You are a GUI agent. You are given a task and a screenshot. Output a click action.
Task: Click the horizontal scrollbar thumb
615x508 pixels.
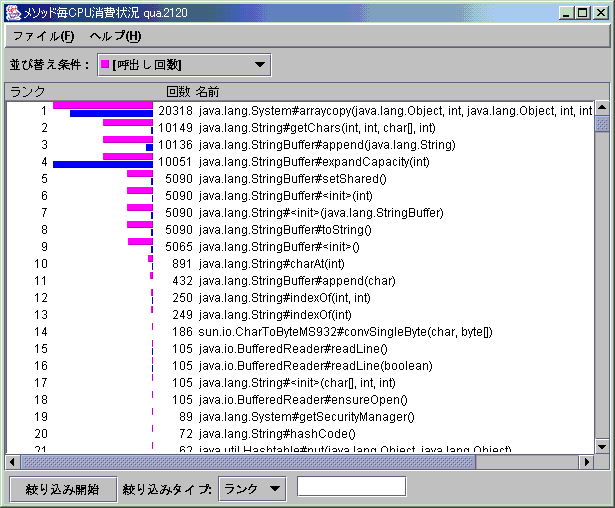point(248,462)
